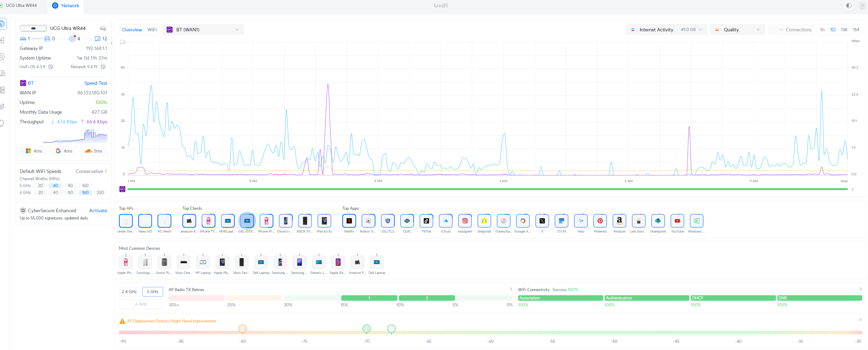Expand the Internet Activity dropdown
868x350 pixels.
tap(666, 30)
